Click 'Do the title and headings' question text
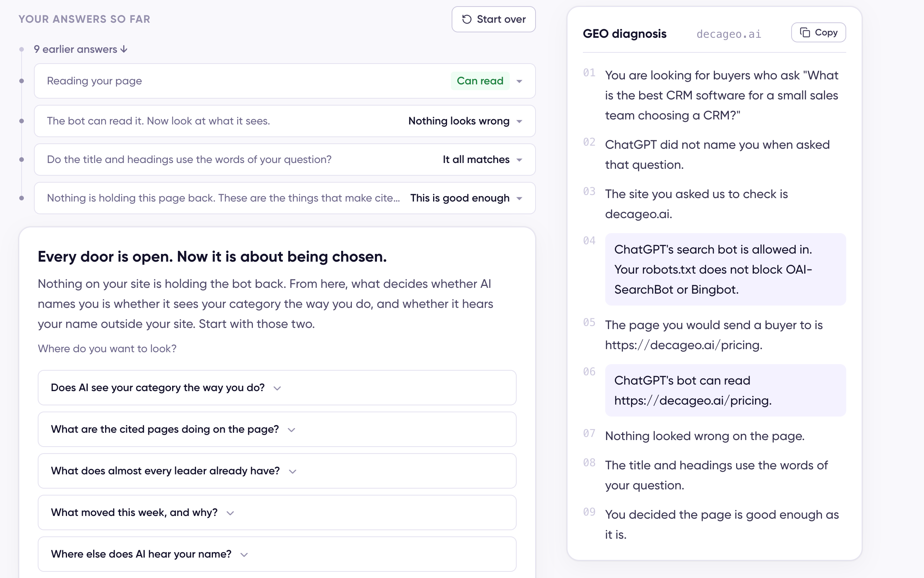The width and height of the screenshot is (924, 578). tap(189, 160)
